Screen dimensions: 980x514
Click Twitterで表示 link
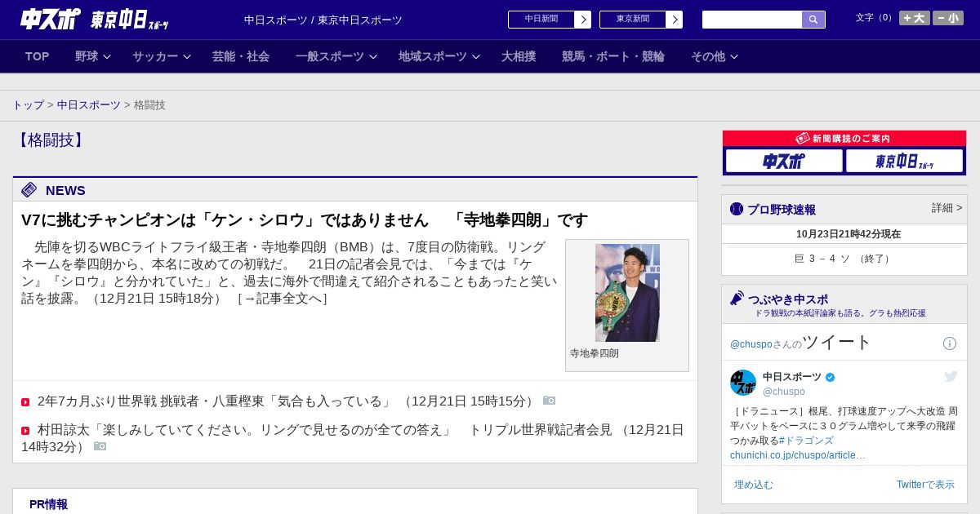(x=925, y=485)
